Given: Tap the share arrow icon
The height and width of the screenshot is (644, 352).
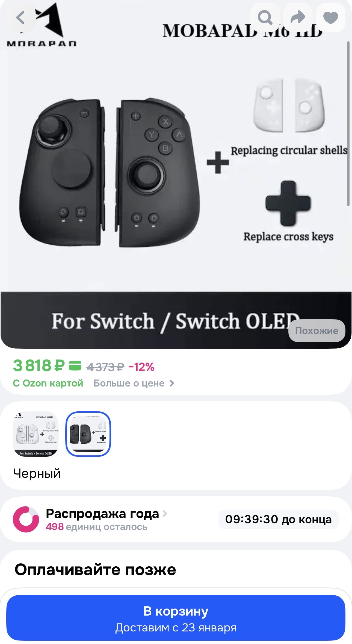Looking at the screenshot, I should 298,18.
